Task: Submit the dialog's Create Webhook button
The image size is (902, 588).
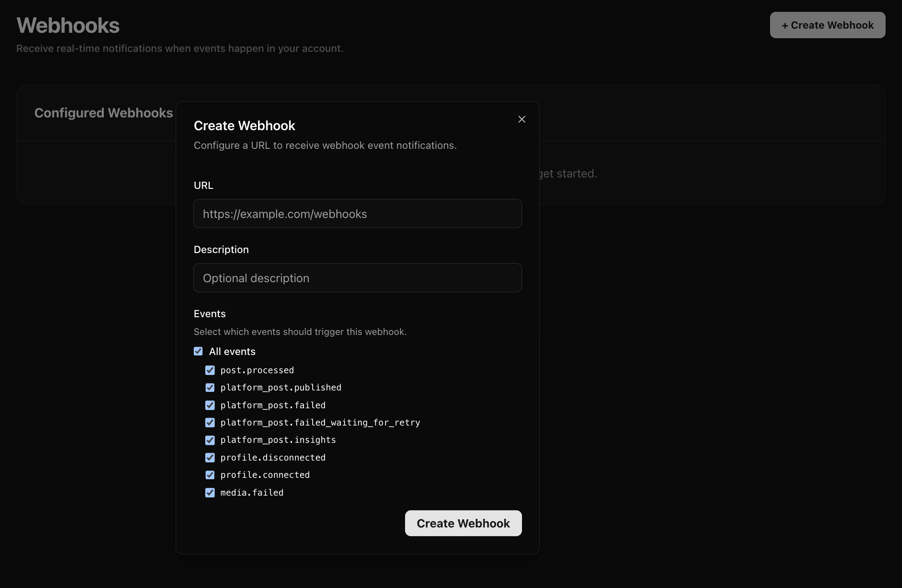Action: (x=463, y=523)
